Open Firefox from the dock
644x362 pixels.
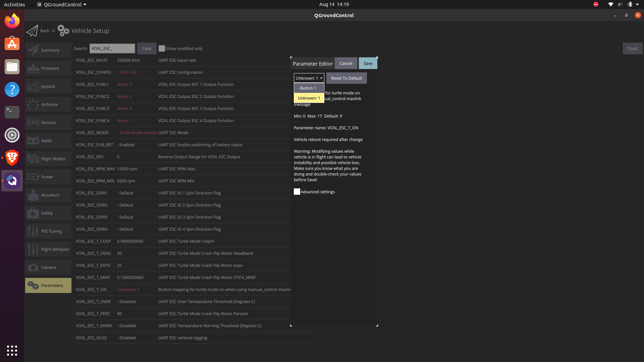pos(12,21)
